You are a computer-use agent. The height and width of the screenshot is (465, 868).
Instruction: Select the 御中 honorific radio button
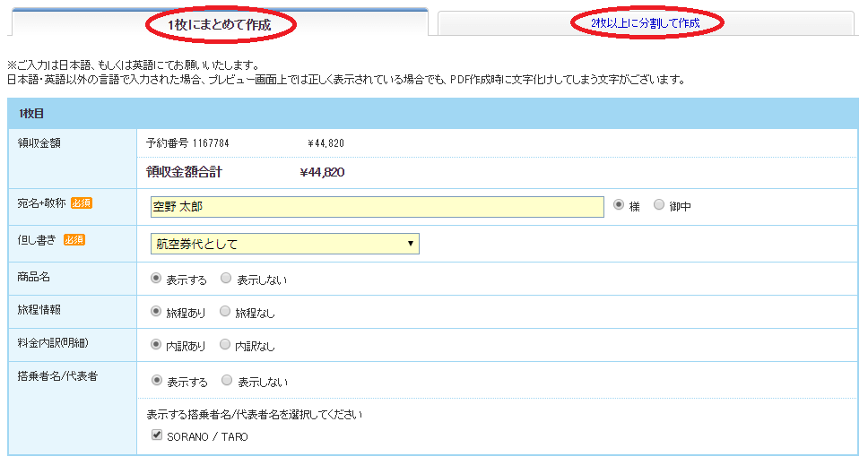click(659, 204)
